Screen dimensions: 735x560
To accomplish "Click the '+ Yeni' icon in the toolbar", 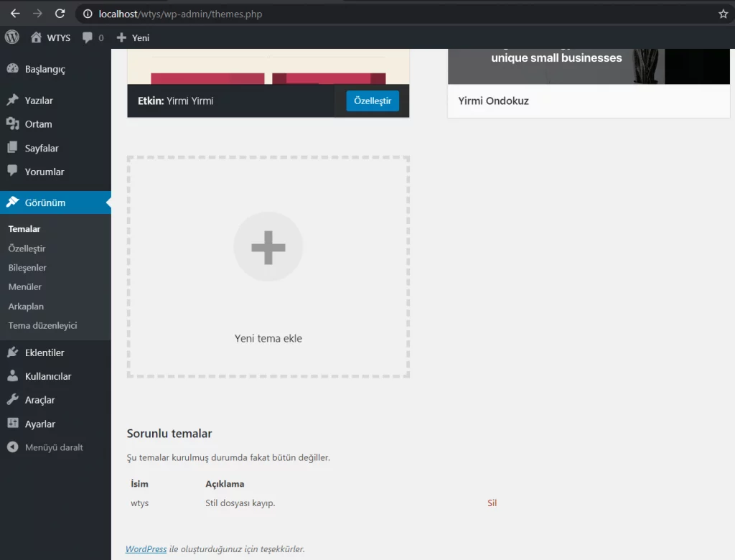I will click(122, 37).
